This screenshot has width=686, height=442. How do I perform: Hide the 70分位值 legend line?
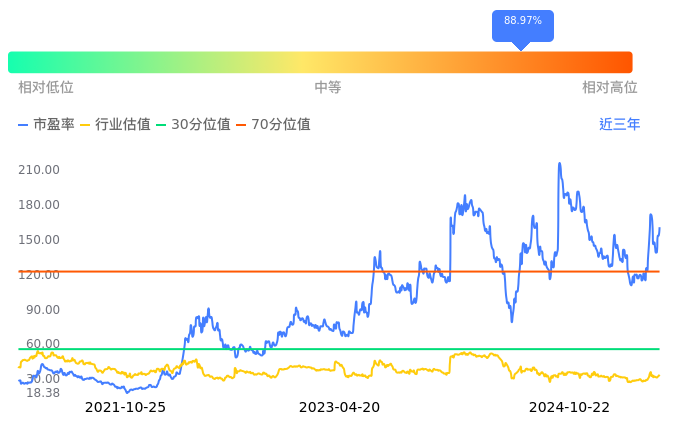(273, 125)
